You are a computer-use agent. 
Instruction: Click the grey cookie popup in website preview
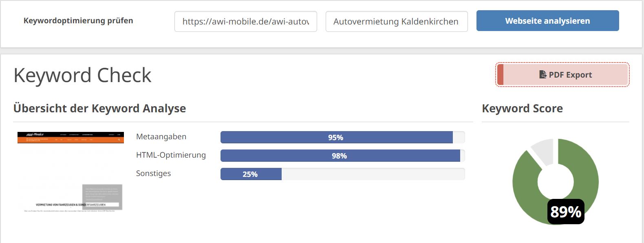coord(102,197)
